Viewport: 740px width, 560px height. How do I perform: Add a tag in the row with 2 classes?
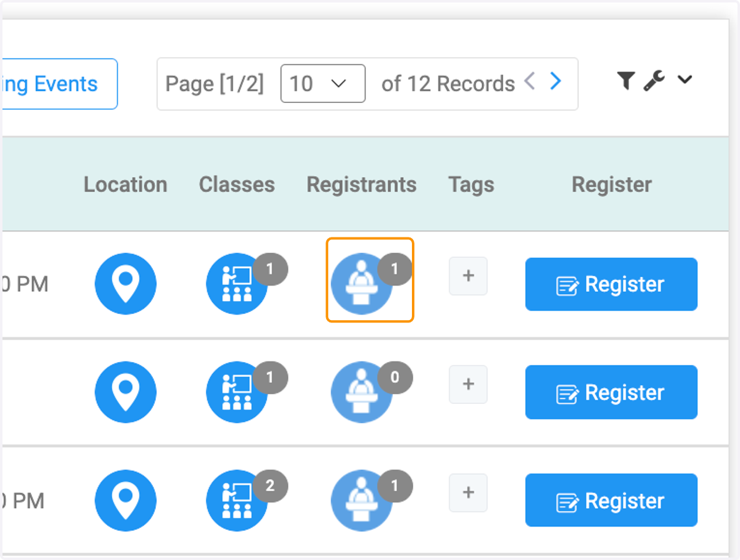[468, 492]
